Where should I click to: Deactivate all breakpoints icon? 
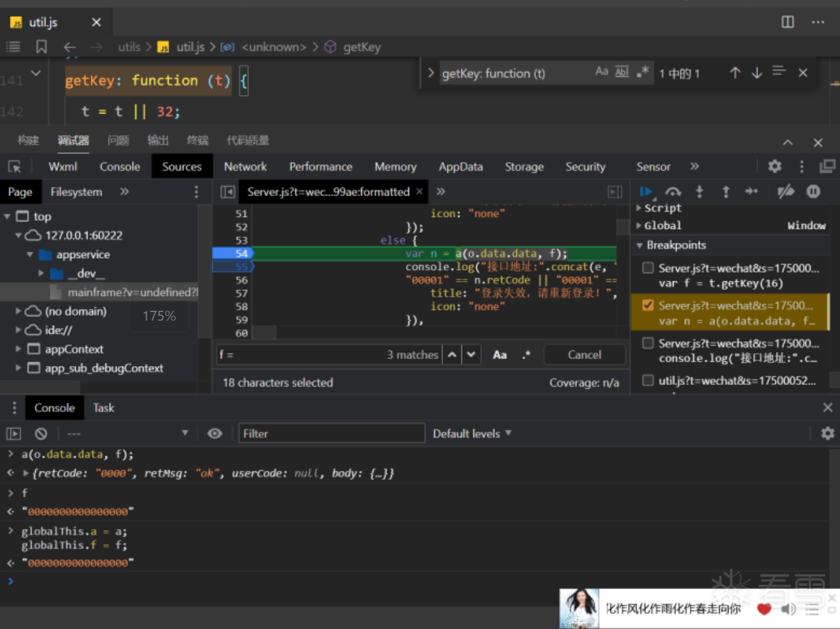coord(785,192)
